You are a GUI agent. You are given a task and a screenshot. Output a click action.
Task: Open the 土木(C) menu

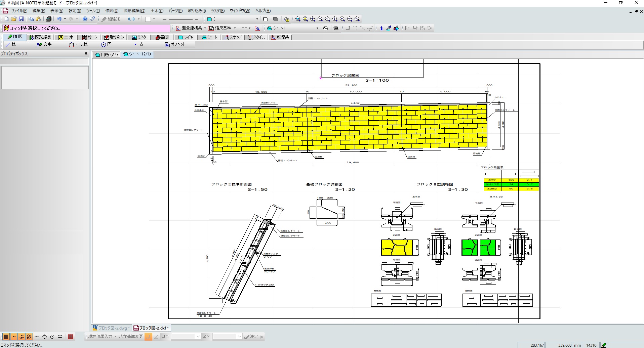[157, 11]
